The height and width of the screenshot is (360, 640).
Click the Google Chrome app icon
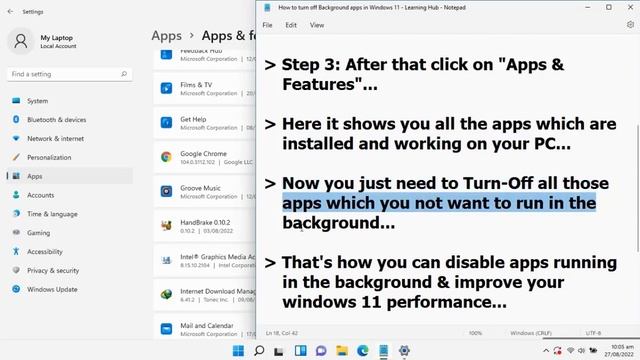click(166, 157)
